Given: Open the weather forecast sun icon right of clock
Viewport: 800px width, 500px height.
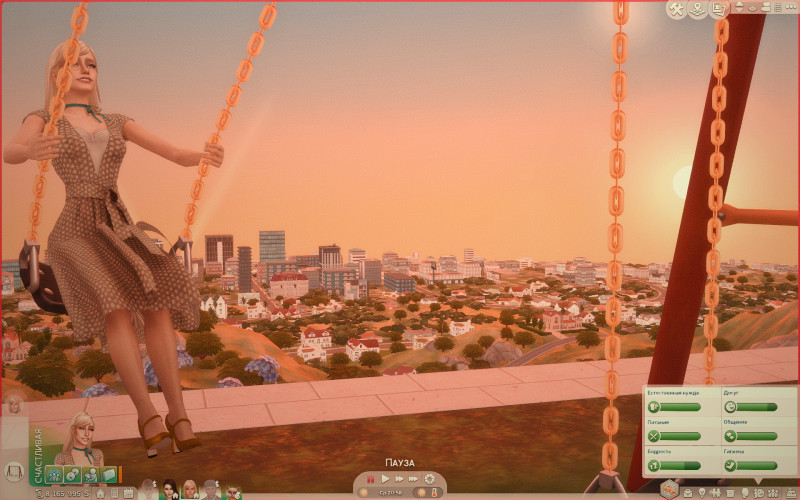Looking at the screenshot, I should coord(421,492).
